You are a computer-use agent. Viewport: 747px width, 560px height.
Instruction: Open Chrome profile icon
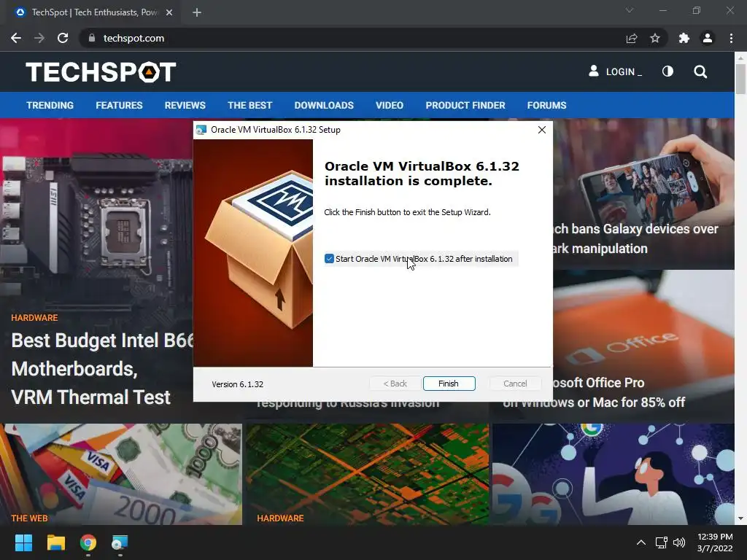pyautogui.click(x=708, y=38)
